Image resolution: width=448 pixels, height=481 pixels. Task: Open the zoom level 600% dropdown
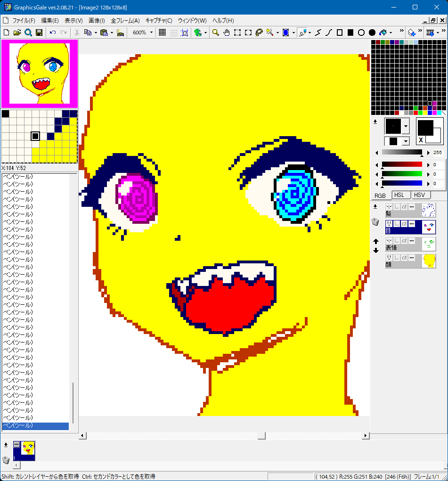click(151, 32)
